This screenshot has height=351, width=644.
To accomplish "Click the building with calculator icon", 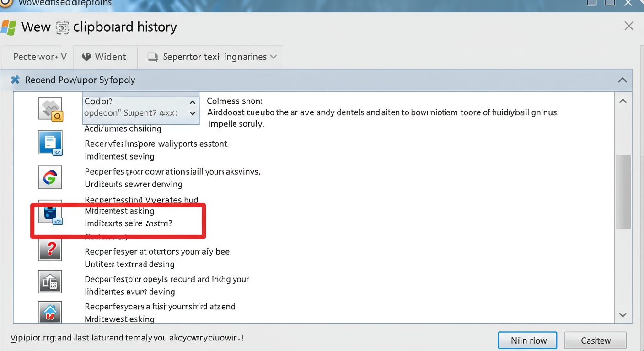I will coord(50,282).
